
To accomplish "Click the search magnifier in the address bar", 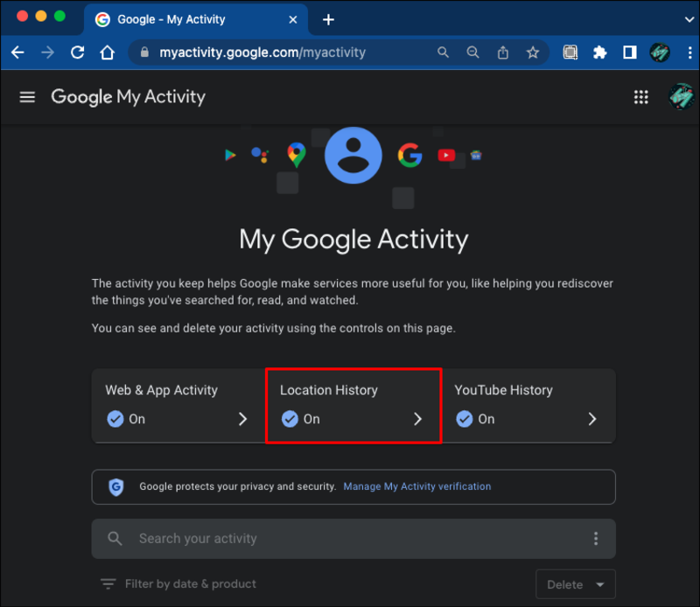I will [443, 52].
